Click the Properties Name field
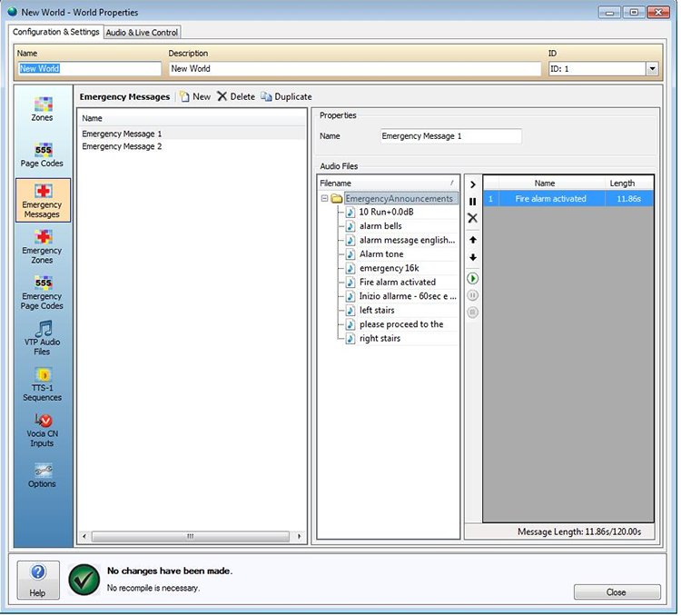 (450, 136)
